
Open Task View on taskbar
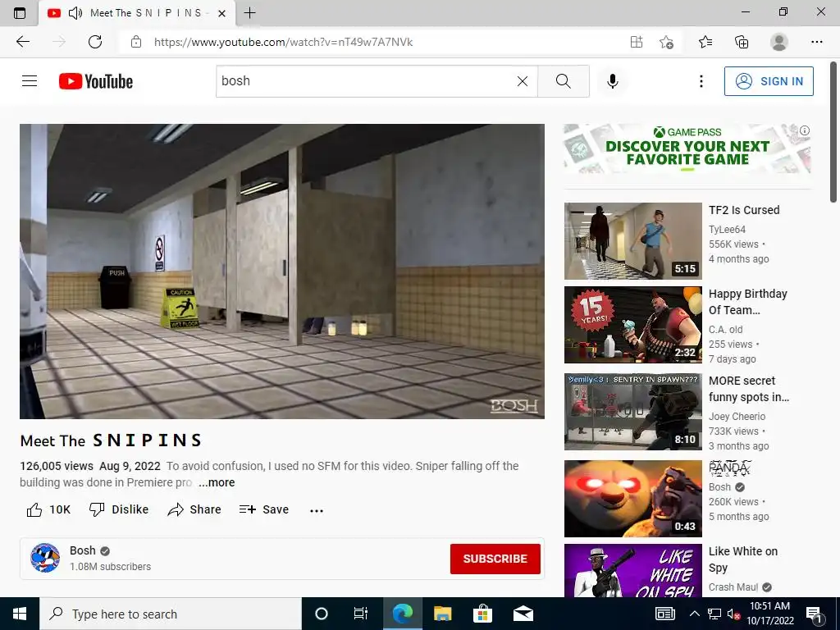point(361,614)
